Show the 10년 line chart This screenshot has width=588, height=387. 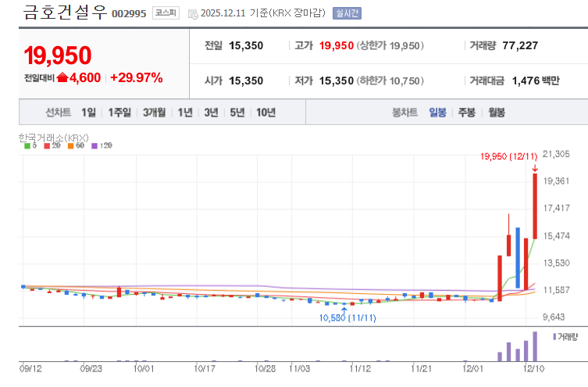[x=265, y=113]
